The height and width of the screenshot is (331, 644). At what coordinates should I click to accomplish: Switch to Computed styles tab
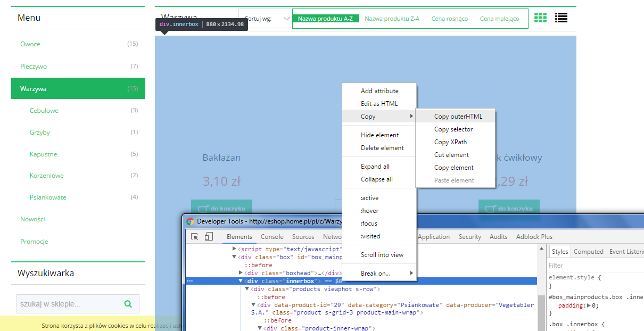click(x=589, y=252)
